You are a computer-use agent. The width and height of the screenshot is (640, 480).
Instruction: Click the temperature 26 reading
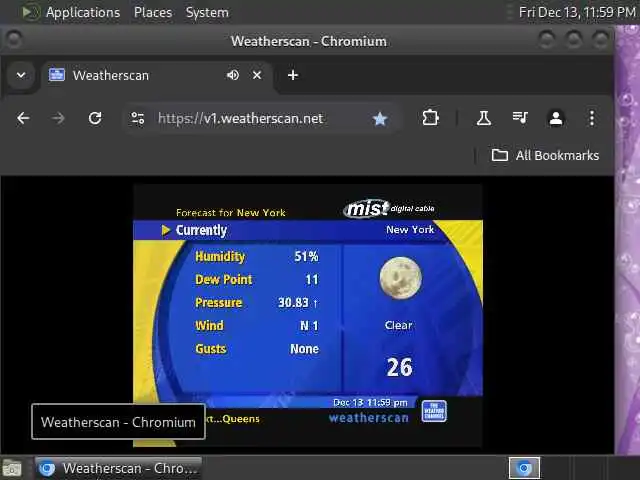click(400, 367)
